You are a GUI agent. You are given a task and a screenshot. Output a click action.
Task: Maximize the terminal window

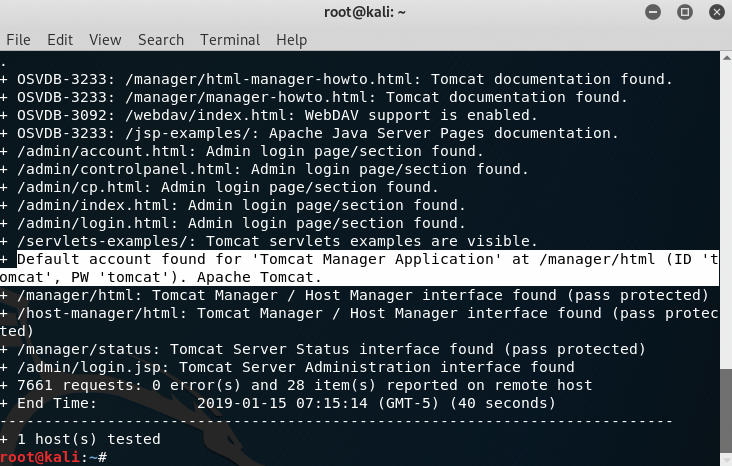pos(684,12)
